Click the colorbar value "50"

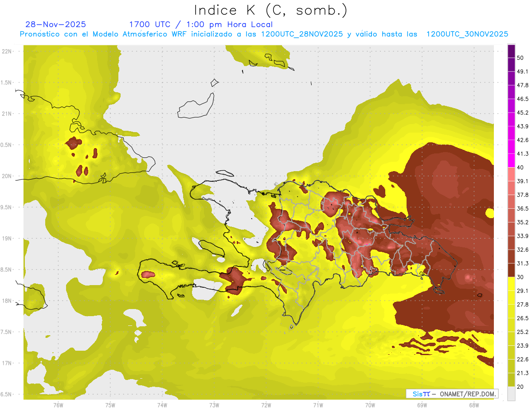(521, 58)
